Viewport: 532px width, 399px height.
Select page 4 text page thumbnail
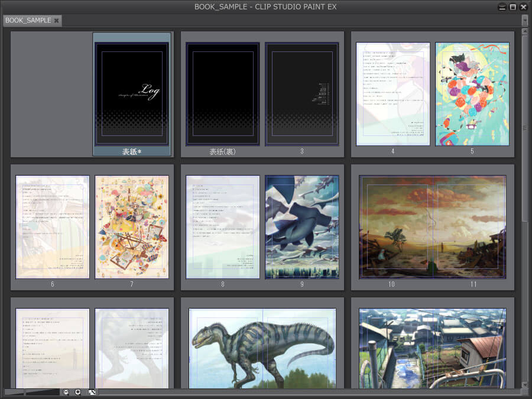[x=393, y=93]
